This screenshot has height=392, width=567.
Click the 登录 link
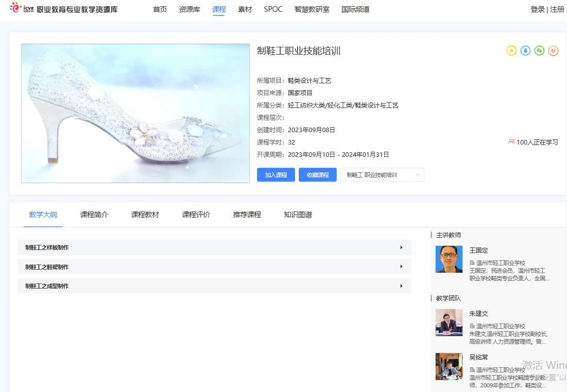pyautogui.click(x=537, y=9)
